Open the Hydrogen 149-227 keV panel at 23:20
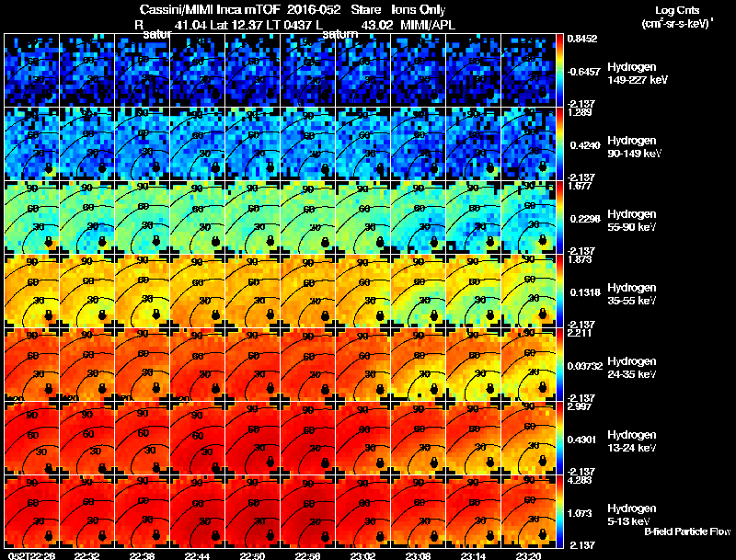The width and height of the screenshot is (736, 560). (x=528, y=71)
